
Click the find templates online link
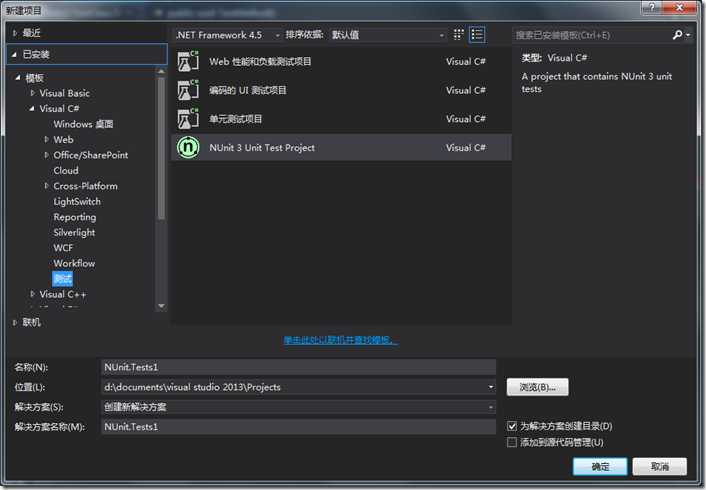[x=341, y=340]
